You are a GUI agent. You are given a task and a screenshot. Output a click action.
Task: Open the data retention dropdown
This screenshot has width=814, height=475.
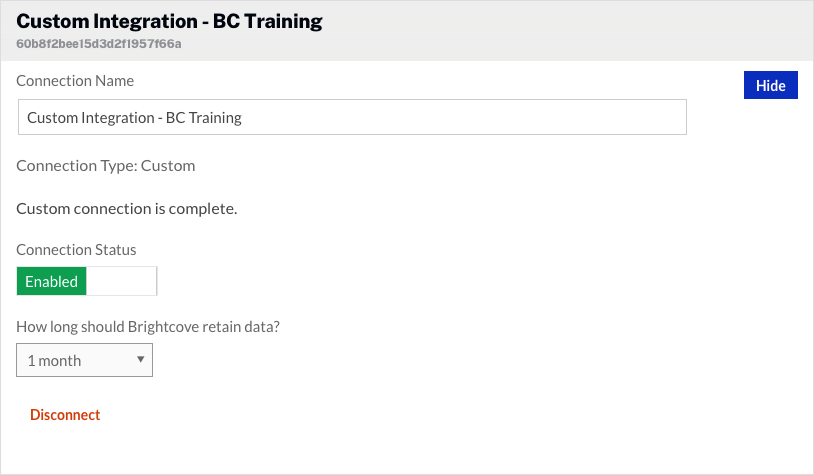point(84,360)
